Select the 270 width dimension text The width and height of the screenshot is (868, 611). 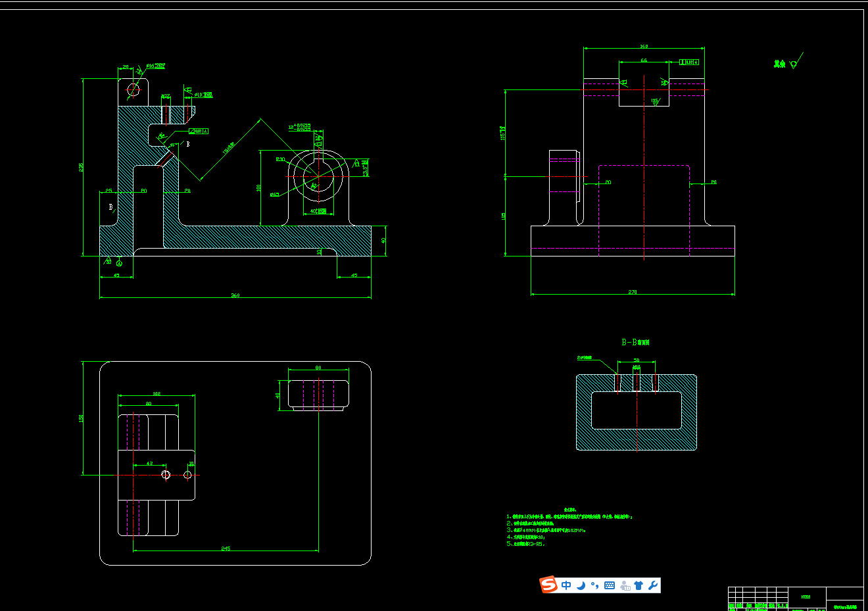(x=633, y=292)
